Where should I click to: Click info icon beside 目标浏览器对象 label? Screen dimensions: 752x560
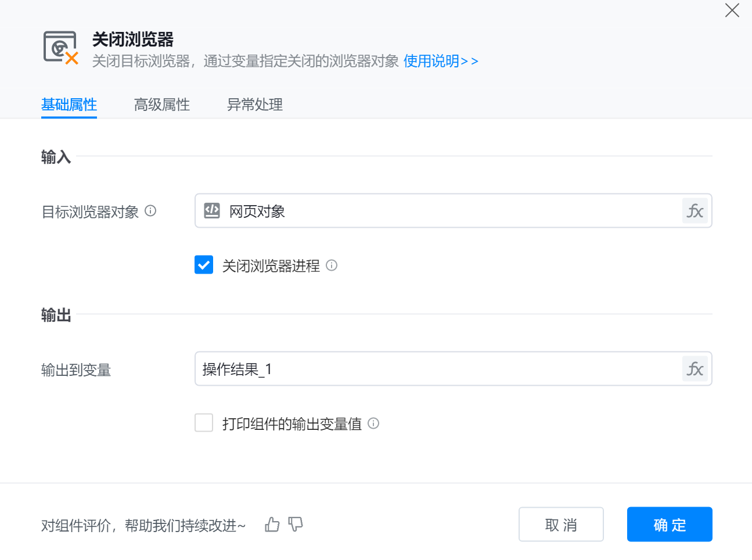pyautogui.click(x=150, y=211)
